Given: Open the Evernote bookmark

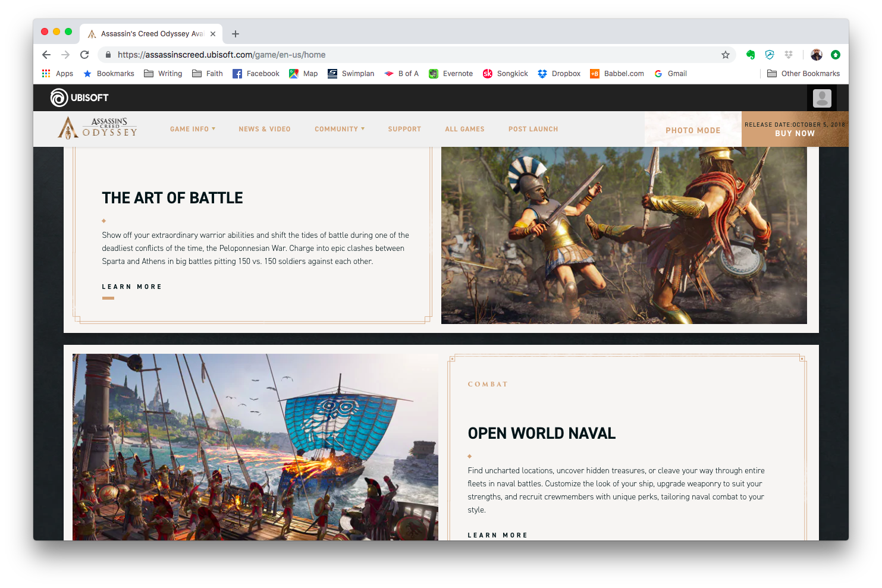Looking at the screenshot, I should coord(451,74).
